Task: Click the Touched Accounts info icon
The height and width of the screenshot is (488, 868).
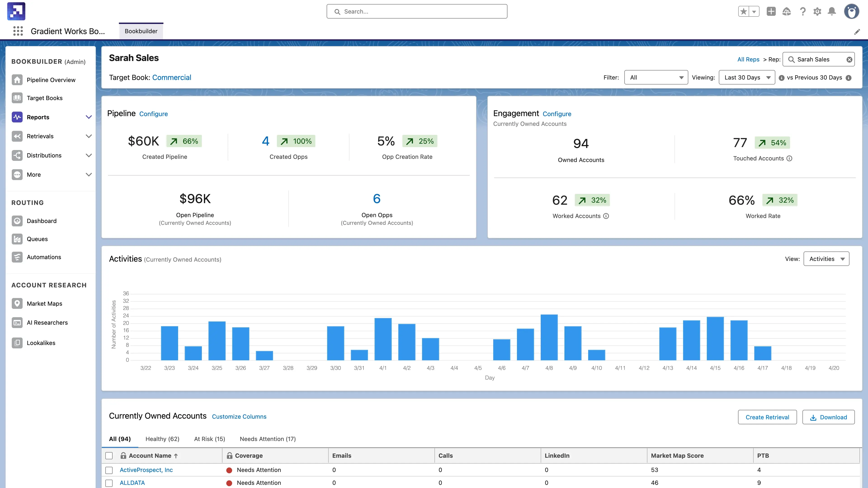Action: [789, 158]
